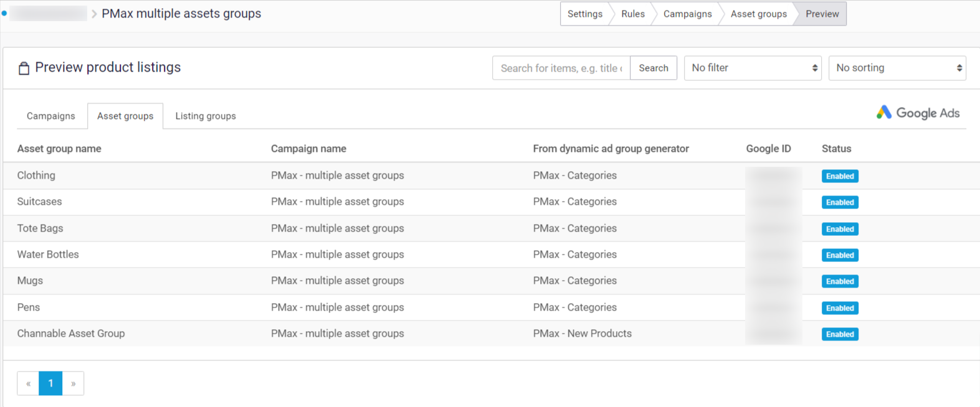Go to the Settings step
This screenshot has width=980, height=407.
click(x=584, y=14)
